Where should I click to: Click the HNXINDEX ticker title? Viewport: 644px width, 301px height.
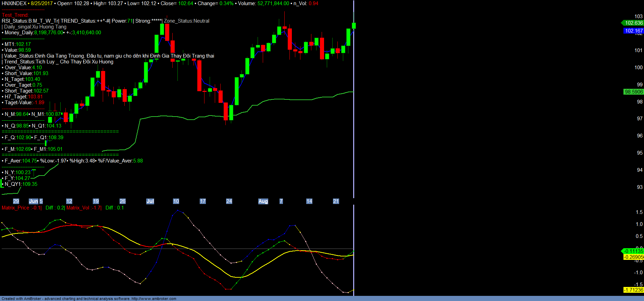tap(14, 3)
